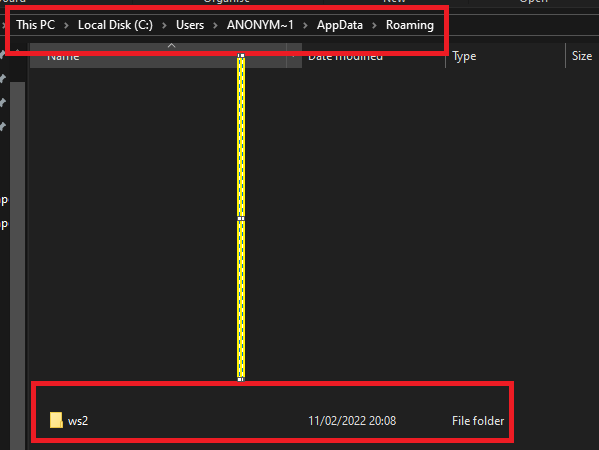The width and height of the screenshot is (599, 450).
Task: Select the ws2 folder name
Action: (78, 421)
